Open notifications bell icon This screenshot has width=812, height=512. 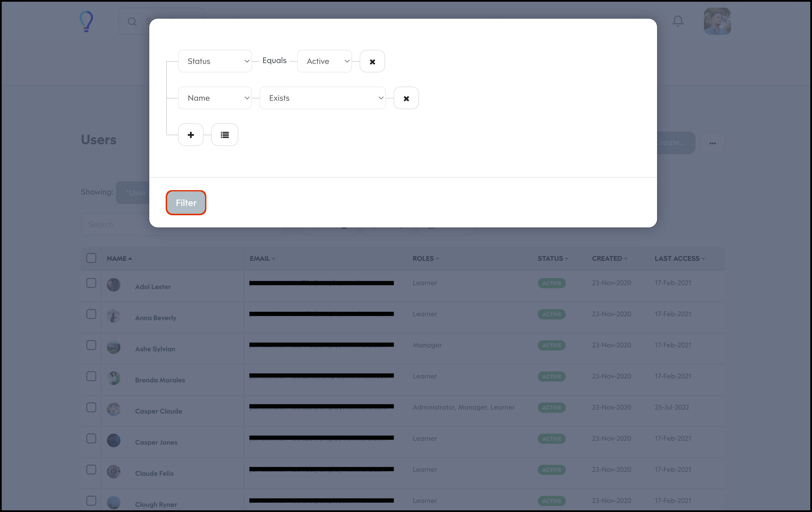click(x=678, y=21)
